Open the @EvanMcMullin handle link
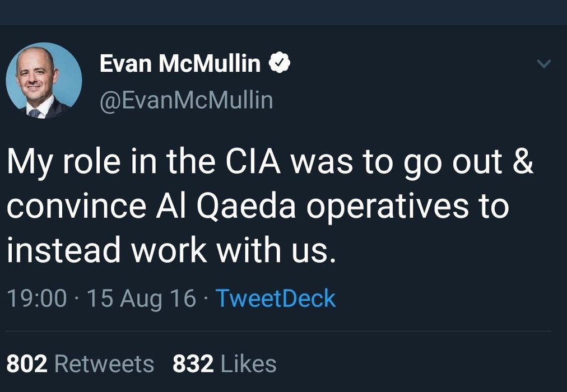Screen dimensions: 567x392 coord(186,100)
